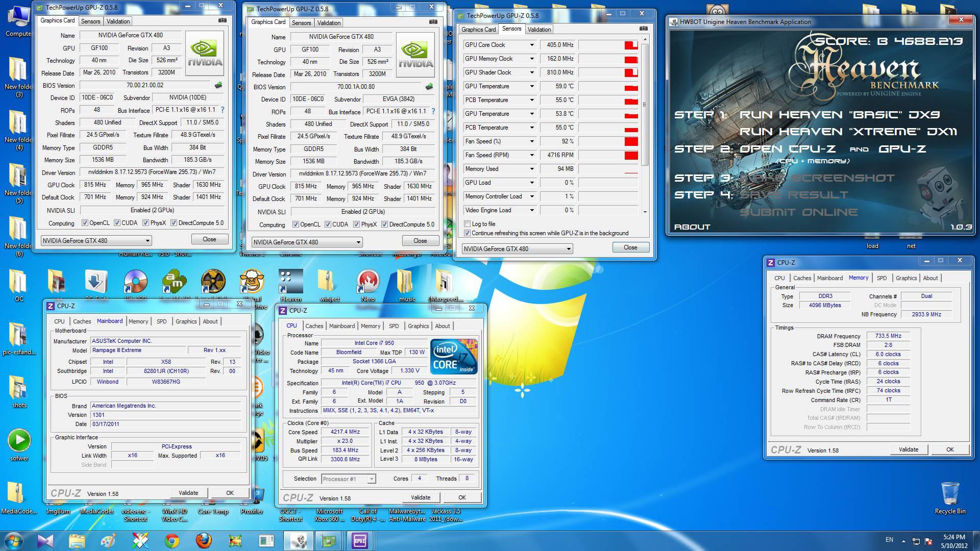Click Close button in the GPU-Z Sensors window
This screenshot has width=980, height=551.
630,247
